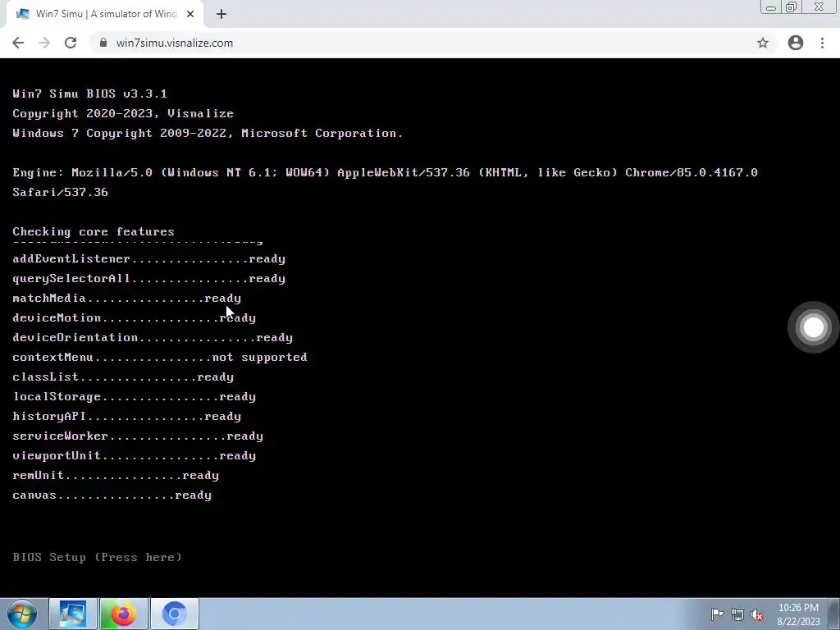Select the Win7 Simu browser tab

click(x=104, y=14)
